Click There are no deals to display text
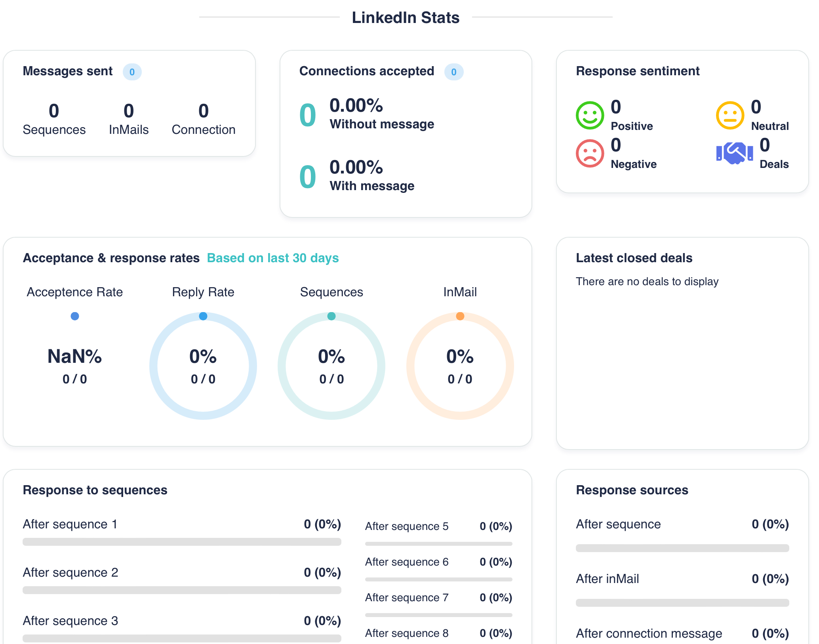This screenshot has width=819, height=644. [x=647, y=282]
